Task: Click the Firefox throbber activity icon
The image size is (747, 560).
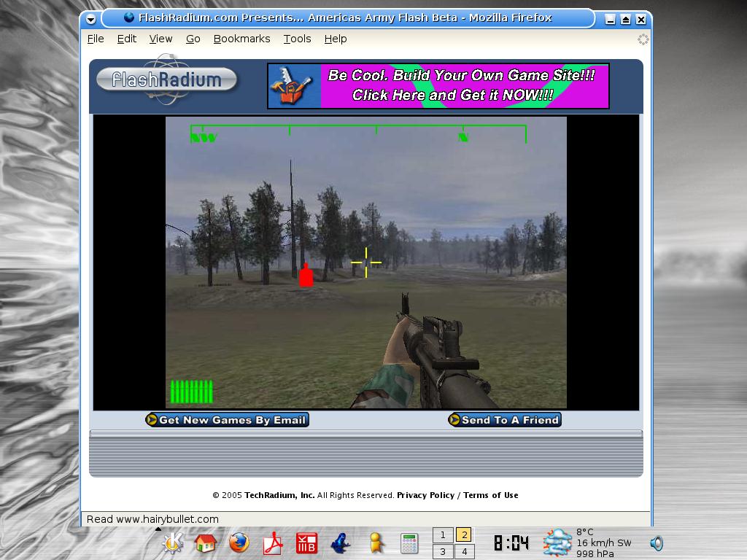Action: click(x=643, y=39)
